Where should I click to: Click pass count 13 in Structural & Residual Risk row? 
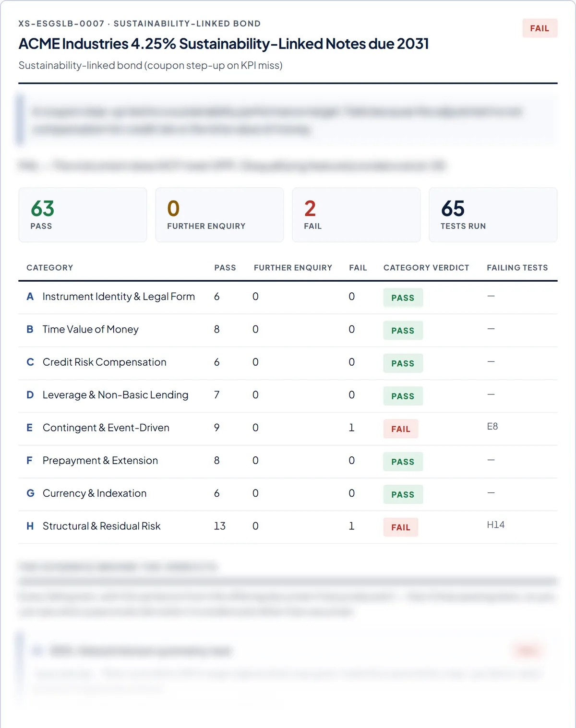click(x=220, y=526)
